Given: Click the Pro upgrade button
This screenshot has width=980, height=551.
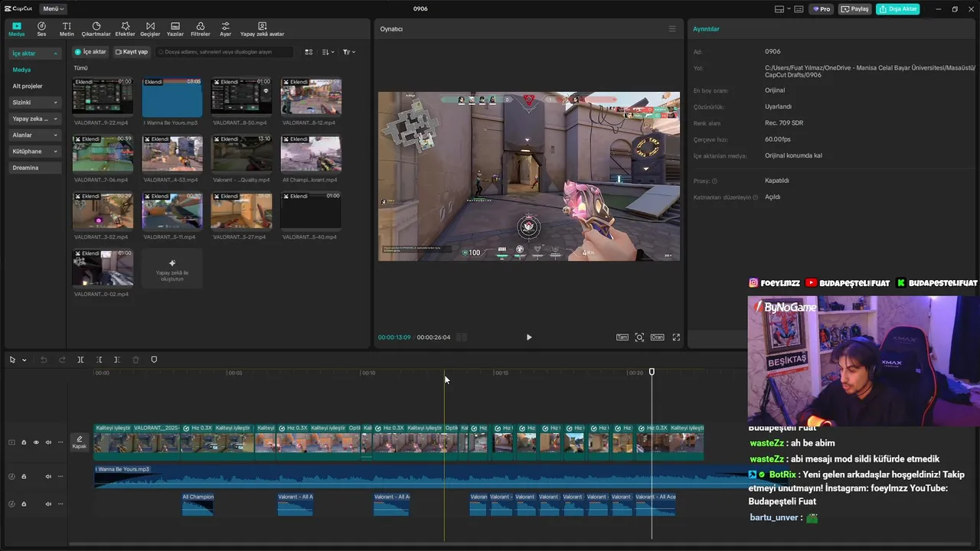Looking at the screenshot, I should click(x=822, y=9).
